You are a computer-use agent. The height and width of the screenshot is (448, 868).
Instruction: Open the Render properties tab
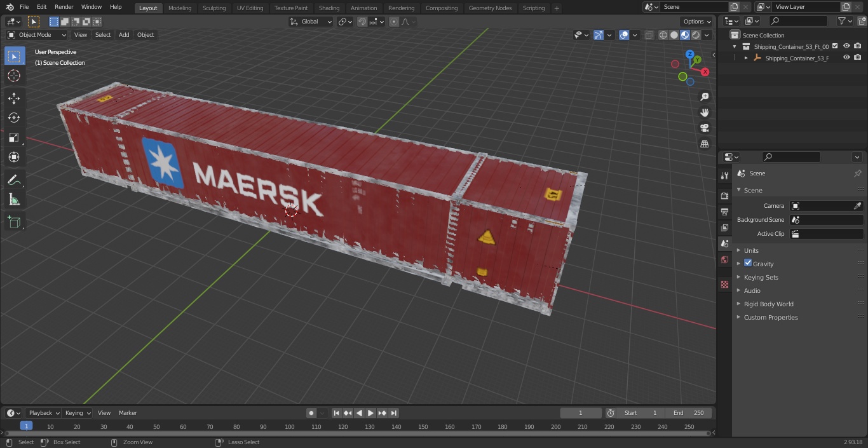tap(724, 196)
